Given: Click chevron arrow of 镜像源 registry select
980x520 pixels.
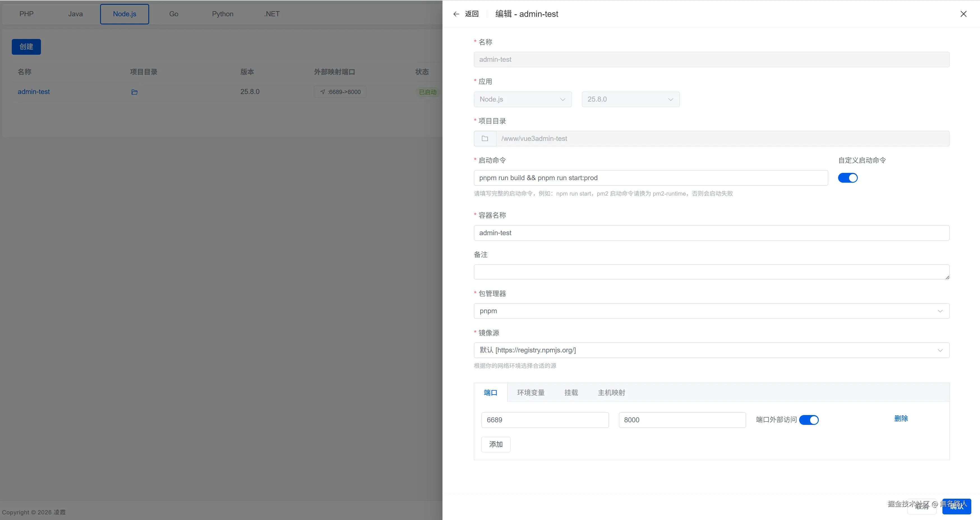Looking at the screenshot, I should (940, 350).
